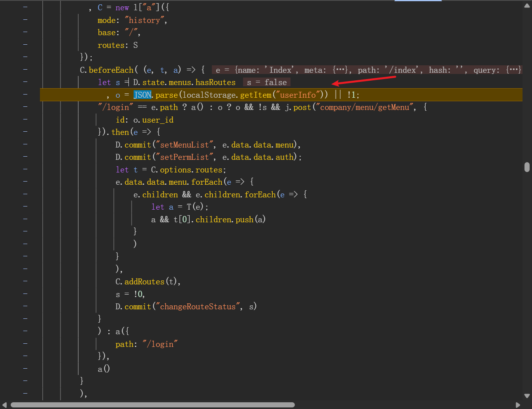This screenshot has height=409, width=532.
Task: Click the highlighted JSON token
Action: tap(142, 95)
